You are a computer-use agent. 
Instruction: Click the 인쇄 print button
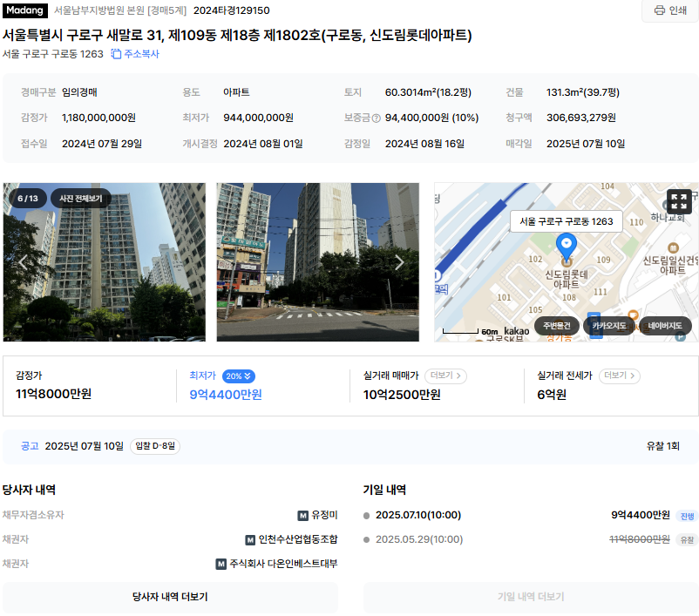tap(670, 10)
